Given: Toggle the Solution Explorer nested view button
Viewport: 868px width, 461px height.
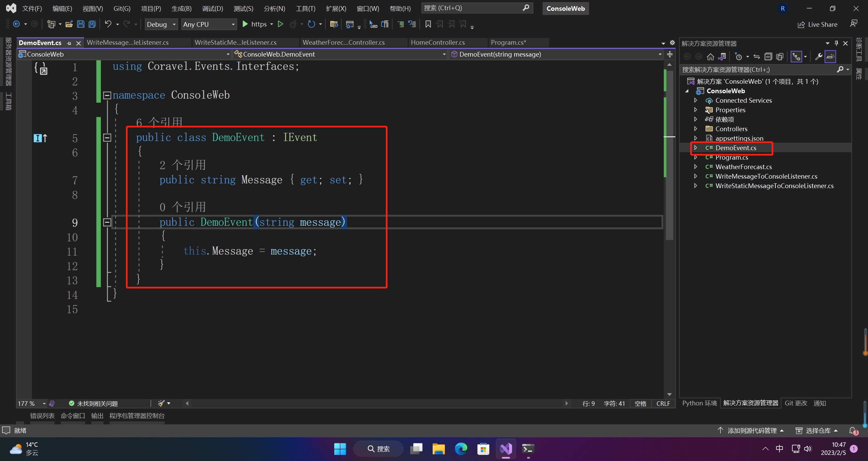Looking at the screenshot, I should point(796,57).
